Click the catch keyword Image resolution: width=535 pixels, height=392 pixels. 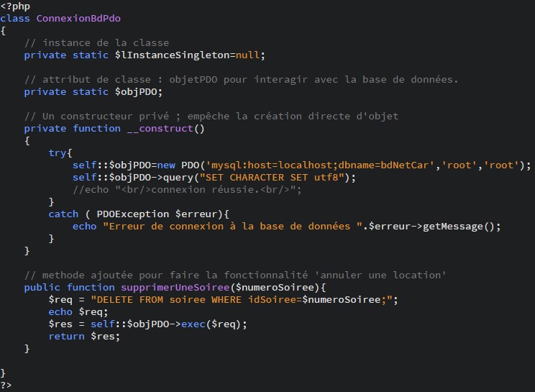click(63, 214)
